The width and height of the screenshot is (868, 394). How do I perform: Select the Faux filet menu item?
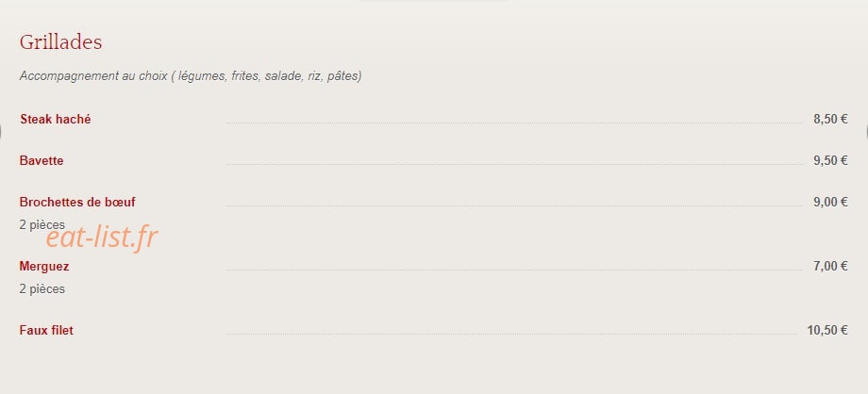(x=46, y=330)
